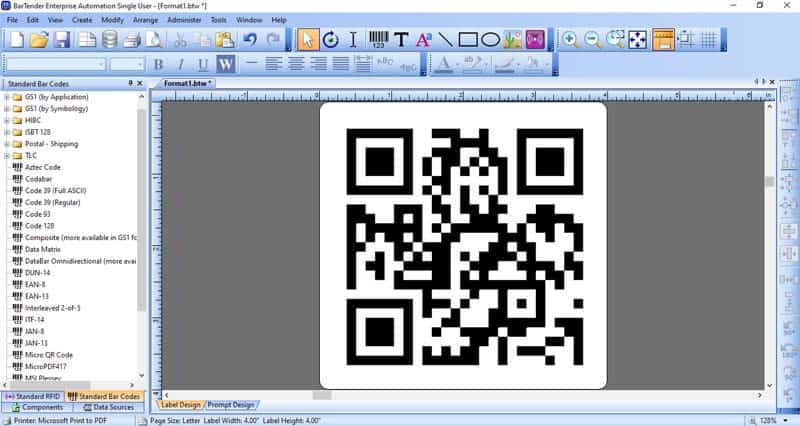800x426 pixels.
Task: Toggle Italic text formatting
Action: click(180, 65)
